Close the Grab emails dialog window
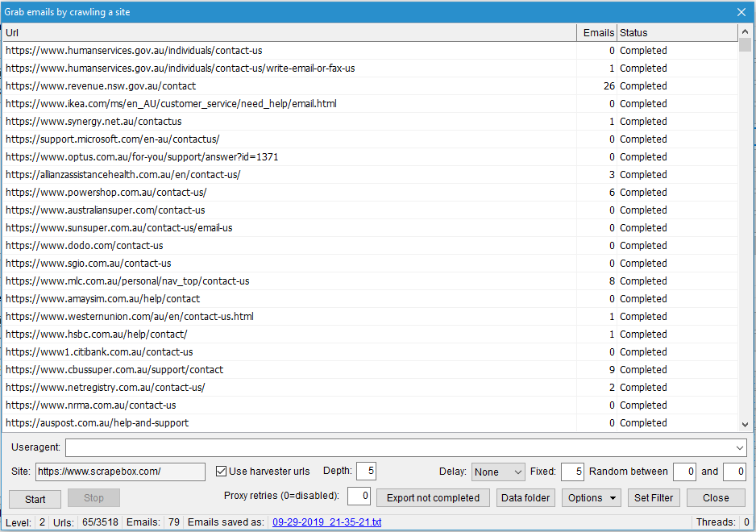Screen dimensions: 756x532 (x=741, y=12)
